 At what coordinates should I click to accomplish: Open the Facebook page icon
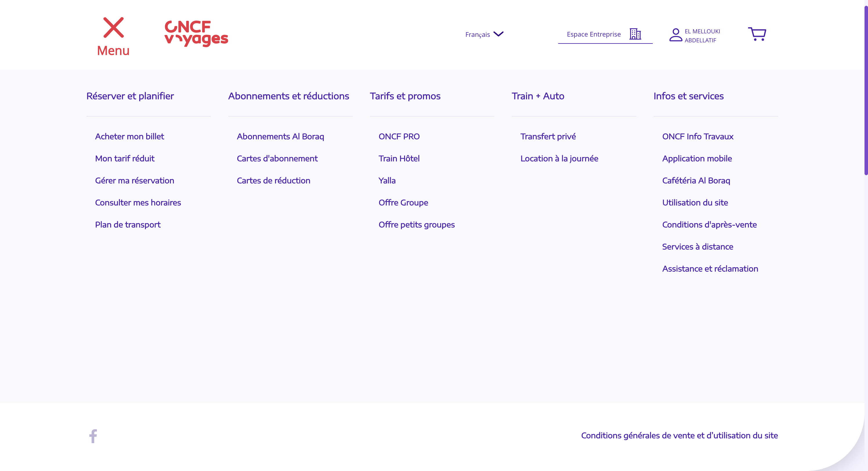[x=93, y=436]
